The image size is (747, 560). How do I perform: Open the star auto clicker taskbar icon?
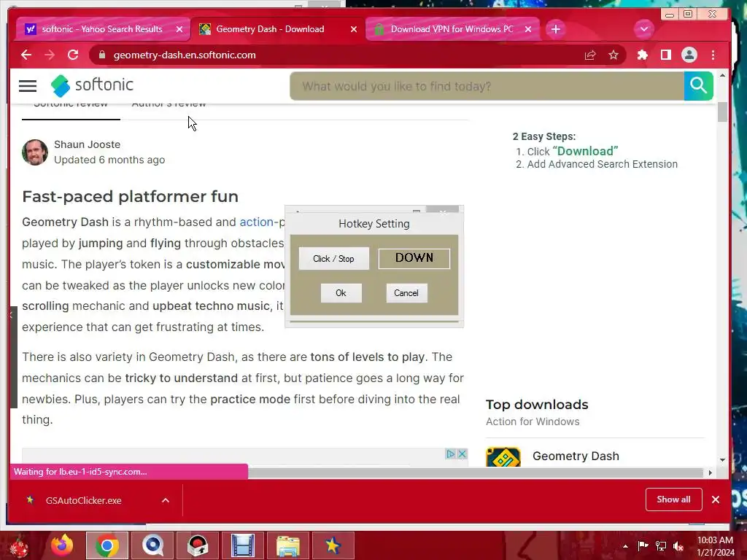tap(333, 545)
